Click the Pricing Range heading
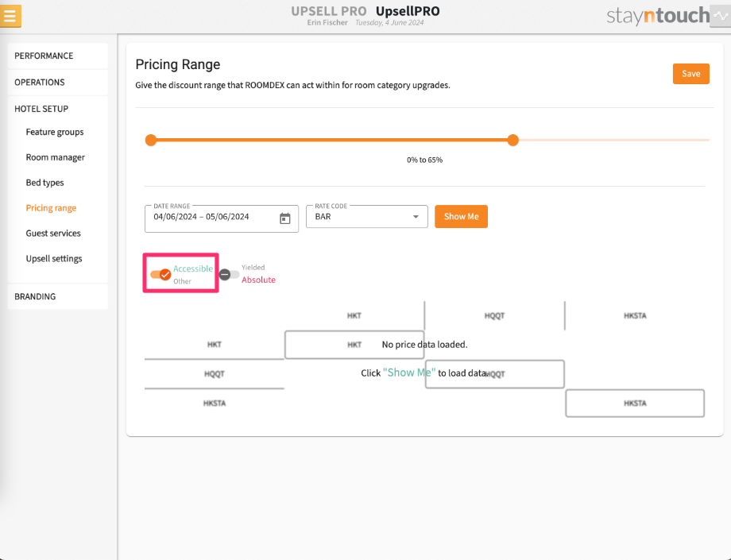Viewport: 731px width, 560px height. (x=178, y=64)
